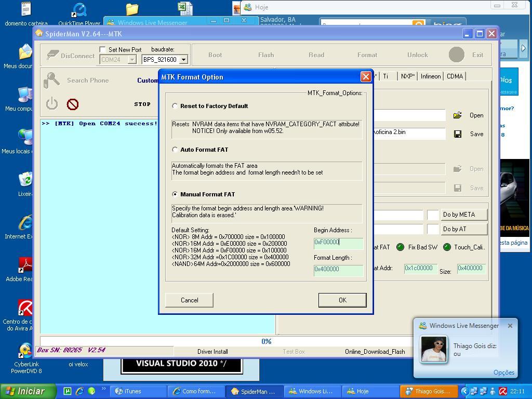
Task: Click the Open folder icon
Action: click(x=457, y=115)
